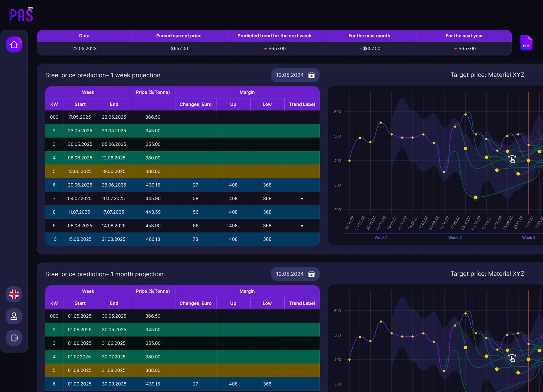
Task: Click the red down arrow next year trend
Action: pos(455,49)
